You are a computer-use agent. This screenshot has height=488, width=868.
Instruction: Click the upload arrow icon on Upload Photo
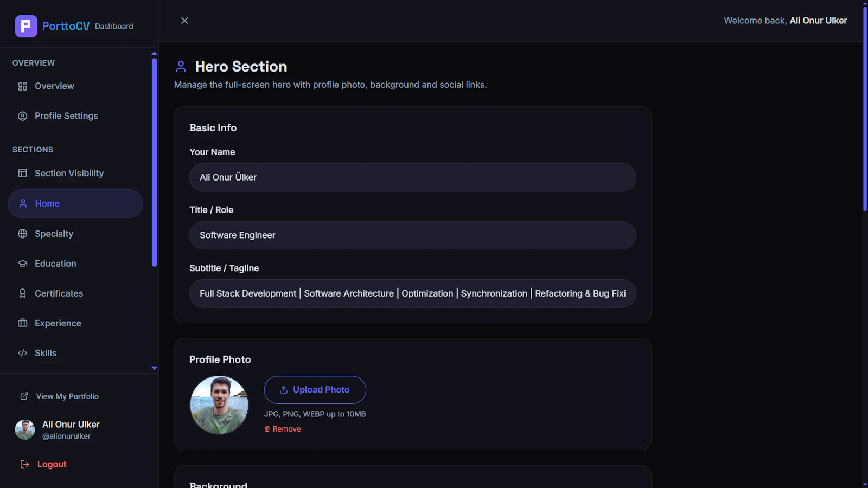point(284,390)
